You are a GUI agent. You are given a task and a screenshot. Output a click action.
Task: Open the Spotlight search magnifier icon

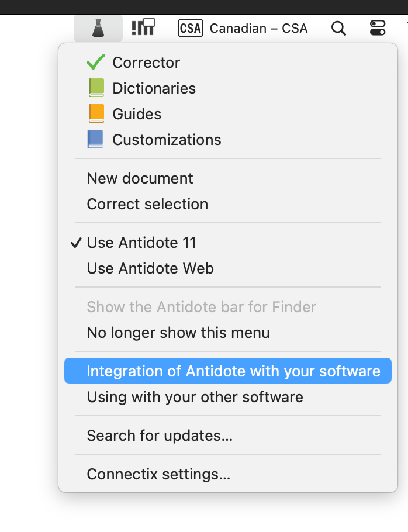[338, 28]
